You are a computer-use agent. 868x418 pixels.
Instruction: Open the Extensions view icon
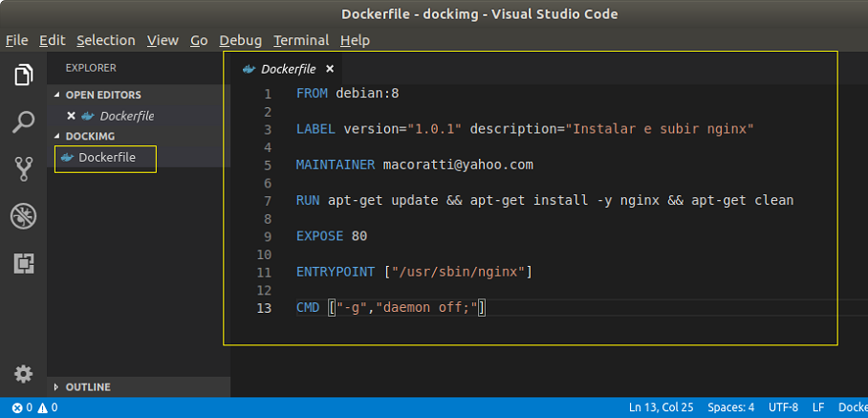click(x=23, y=264)
